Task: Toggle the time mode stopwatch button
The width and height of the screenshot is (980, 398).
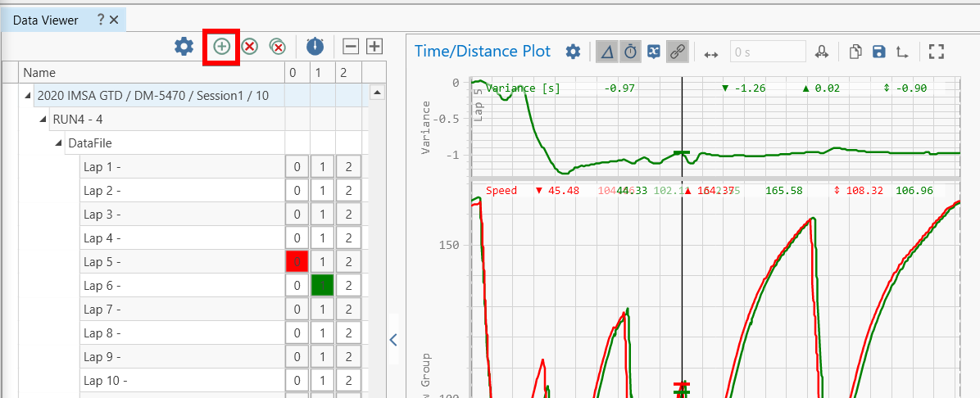Action: pos(630,52)
